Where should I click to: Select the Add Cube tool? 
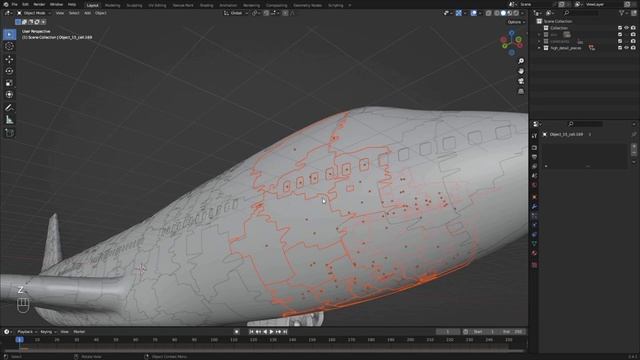tap(9, 133)
